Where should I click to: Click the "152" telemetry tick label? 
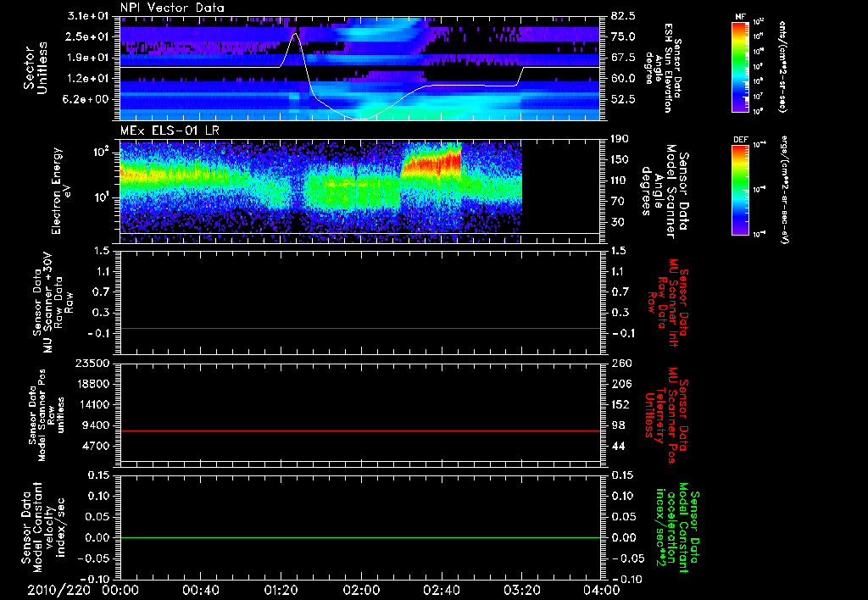[x=620, y=404]
